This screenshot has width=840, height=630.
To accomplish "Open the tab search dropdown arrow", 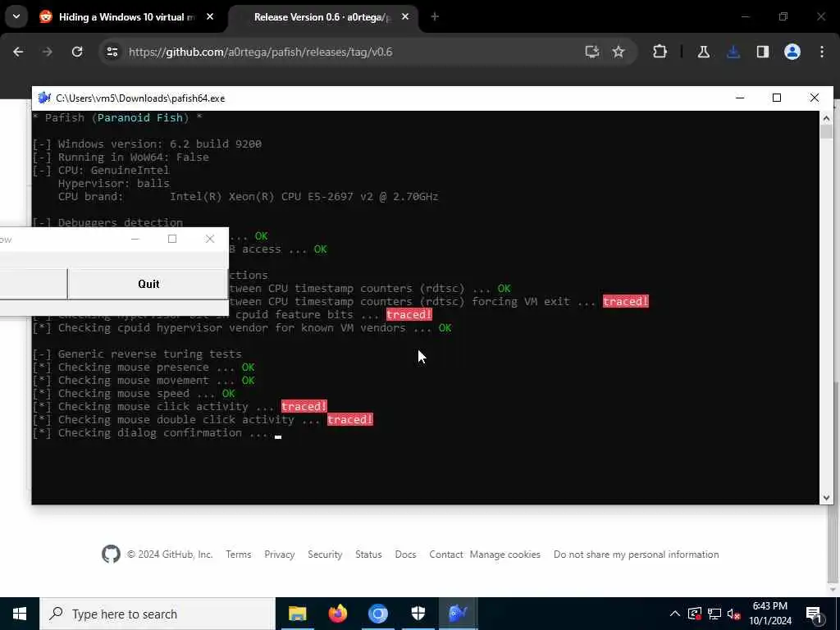I will (16, 16).
